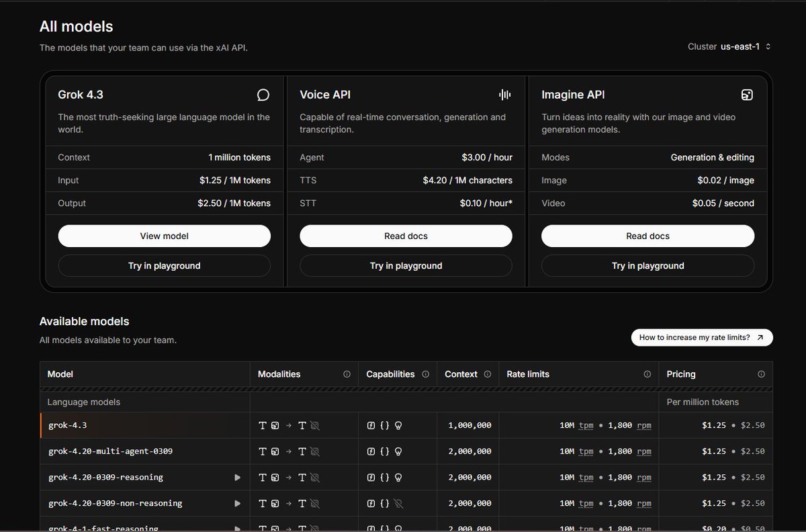This screenshot has width=806, height=532.
Task: Click View model button on Grok 4.3 card
Action: [x=165, y=236]
